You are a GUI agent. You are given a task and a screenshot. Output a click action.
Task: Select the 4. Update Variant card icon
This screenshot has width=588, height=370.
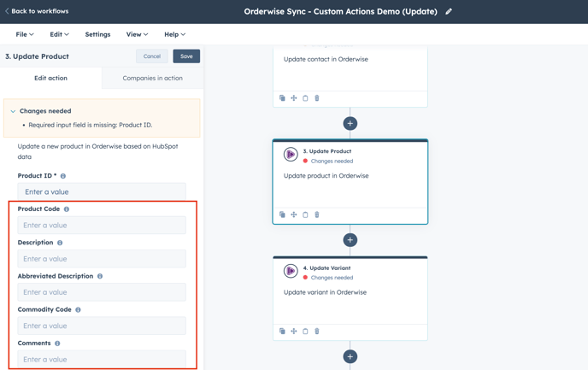point(291,271)
